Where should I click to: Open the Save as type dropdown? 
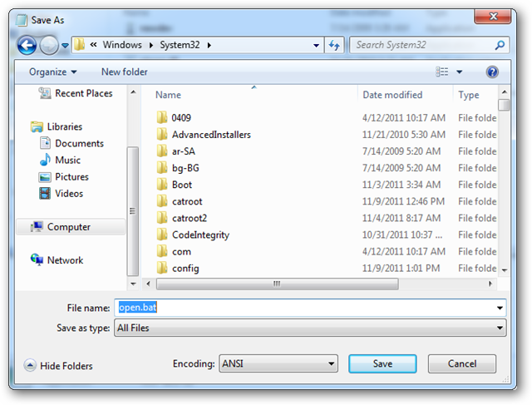pos(310,328)
